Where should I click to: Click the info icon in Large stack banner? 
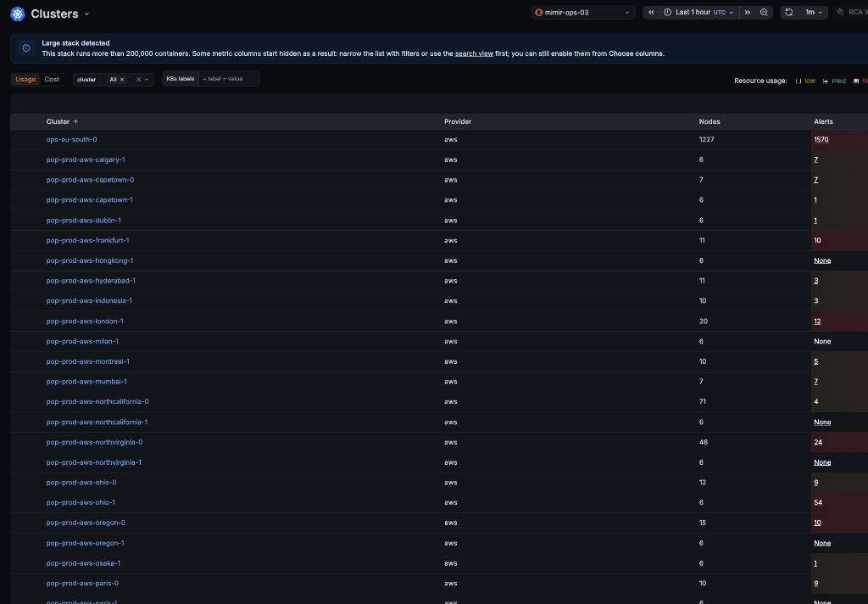(26, 48)
